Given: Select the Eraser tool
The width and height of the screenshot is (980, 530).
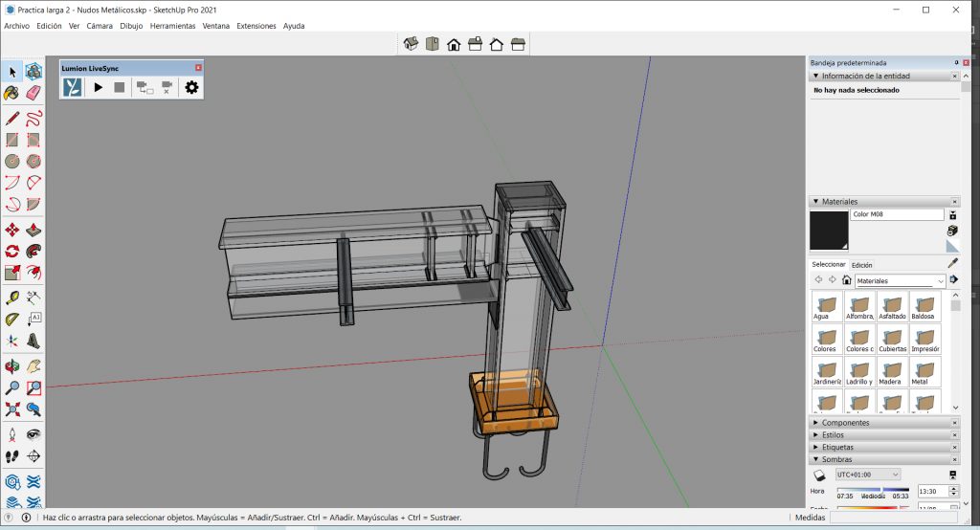Looking at the screenshot, I should (x=33, y=93).
